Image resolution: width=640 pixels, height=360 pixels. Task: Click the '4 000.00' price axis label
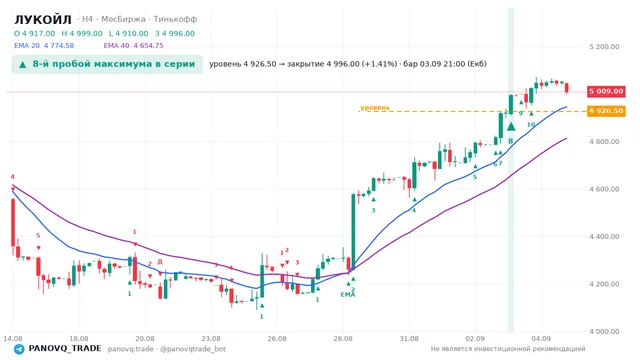[604, 331]
